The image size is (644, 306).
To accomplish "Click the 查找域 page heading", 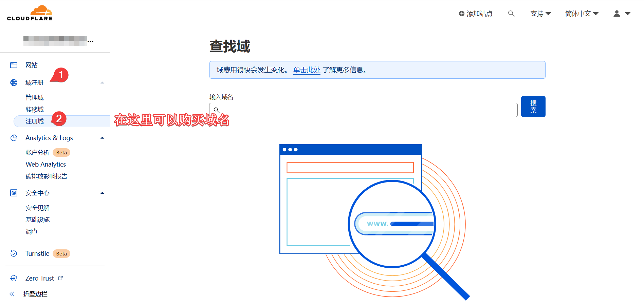I will coord(230,46).
